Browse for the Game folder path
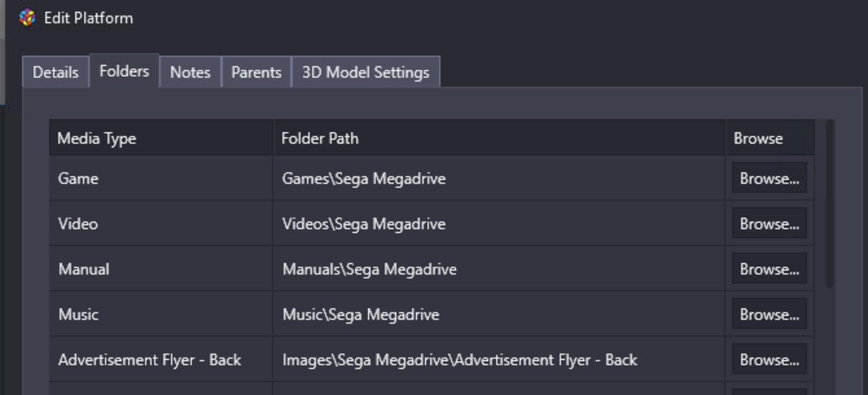868x395 pixels. tap(769, 178)
